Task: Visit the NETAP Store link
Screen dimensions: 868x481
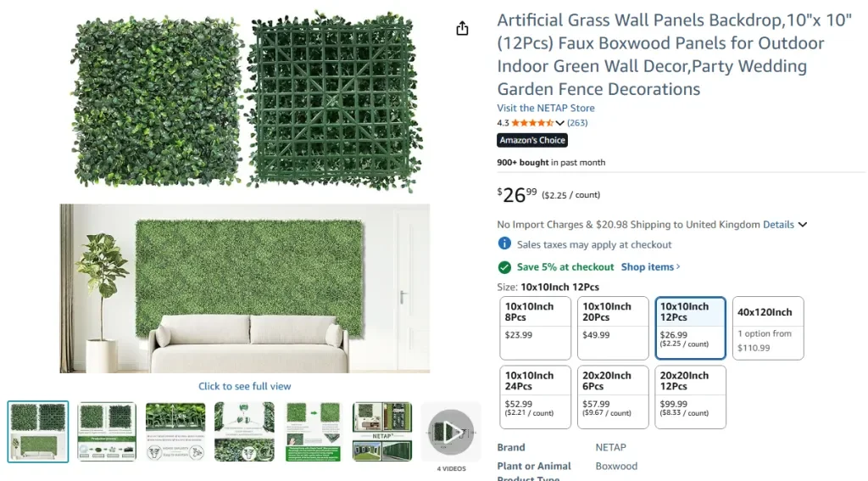Action: tap(546, 108)
